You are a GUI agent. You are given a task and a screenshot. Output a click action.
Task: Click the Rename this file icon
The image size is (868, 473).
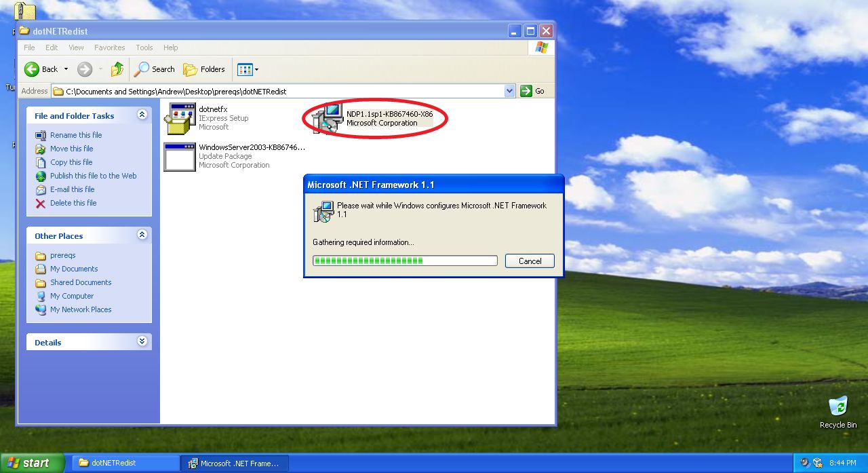click(41, 135)
